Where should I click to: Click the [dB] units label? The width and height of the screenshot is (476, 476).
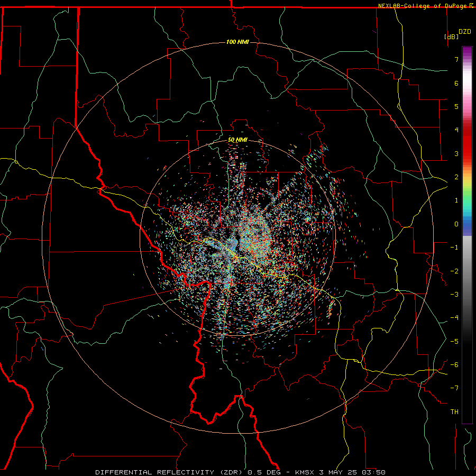click(x=451, y=36)
